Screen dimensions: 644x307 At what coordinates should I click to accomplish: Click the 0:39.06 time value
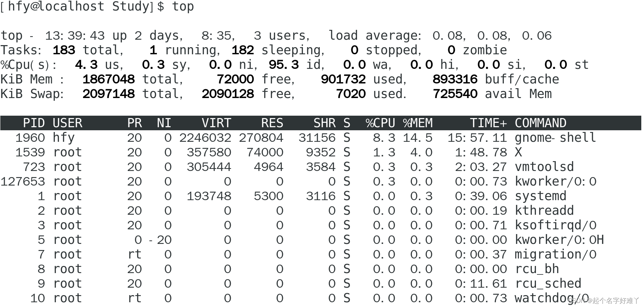tap(481, 196)
